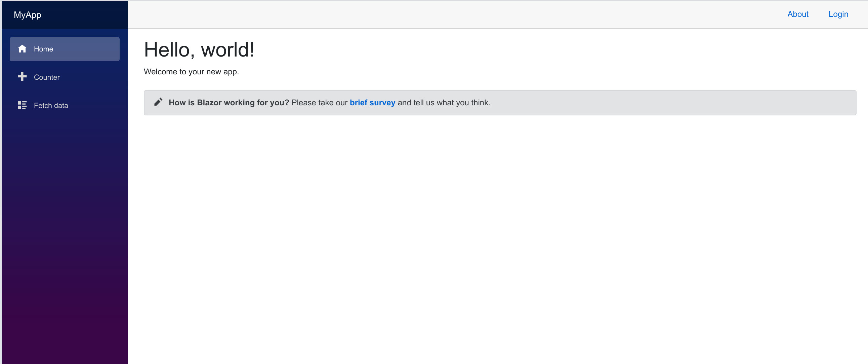
Task: Click the bold Blazor question text
Action: (x=229, y=103)
